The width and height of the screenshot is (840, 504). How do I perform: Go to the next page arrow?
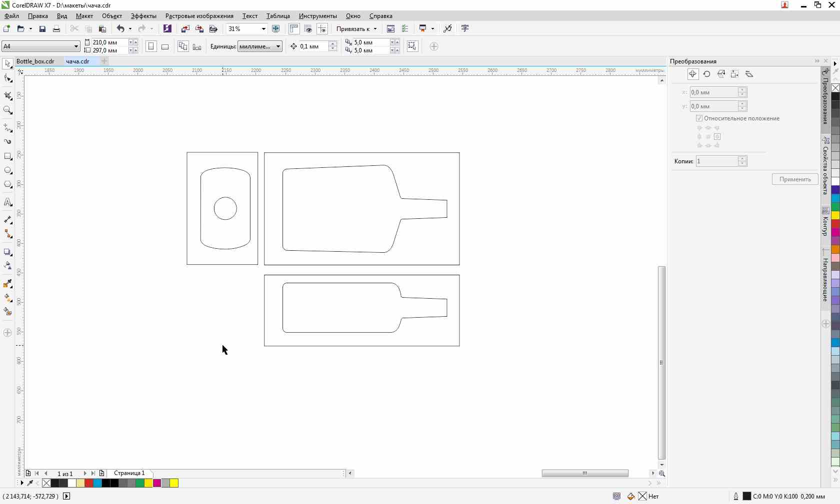pyautogui.click(x=84, y=474)
